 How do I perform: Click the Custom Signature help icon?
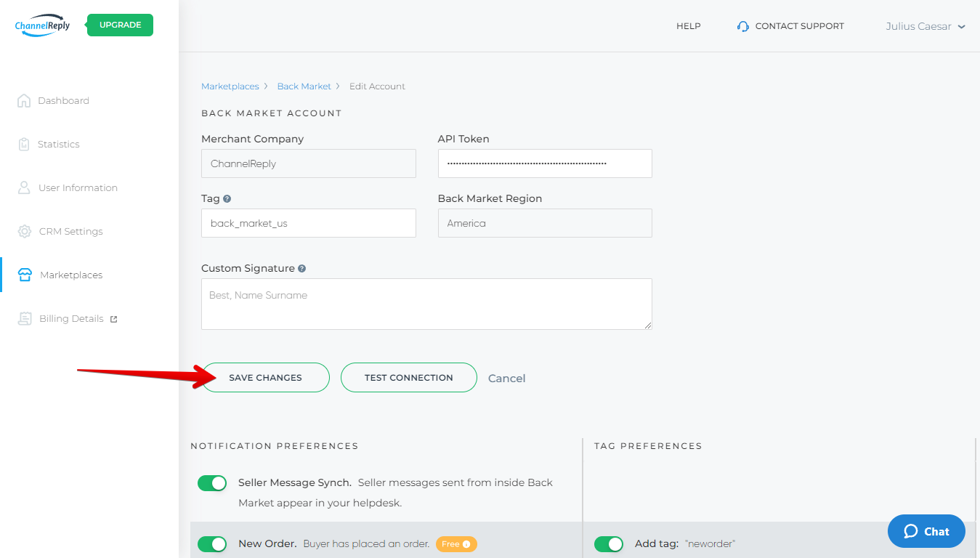(302, 268)
